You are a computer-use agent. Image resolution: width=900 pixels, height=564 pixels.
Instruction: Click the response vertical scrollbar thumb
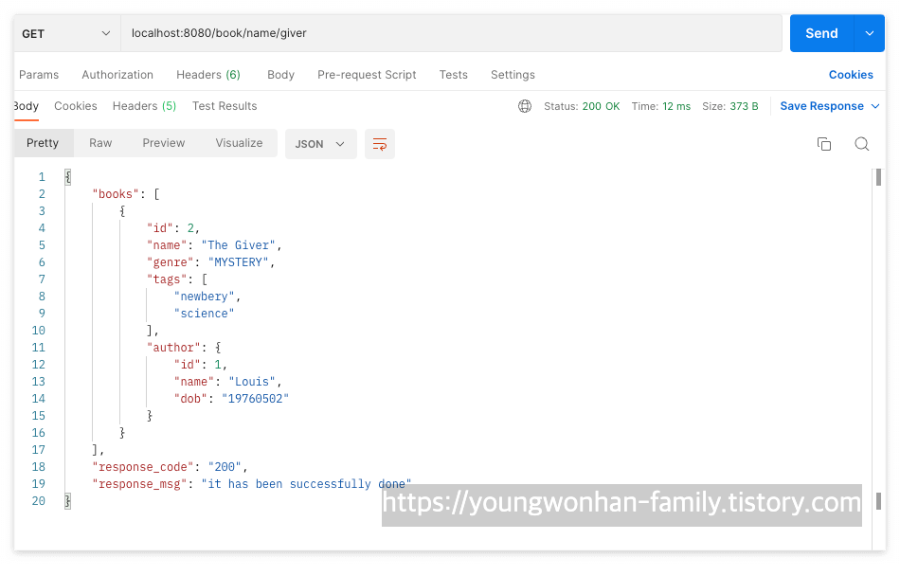878,177
